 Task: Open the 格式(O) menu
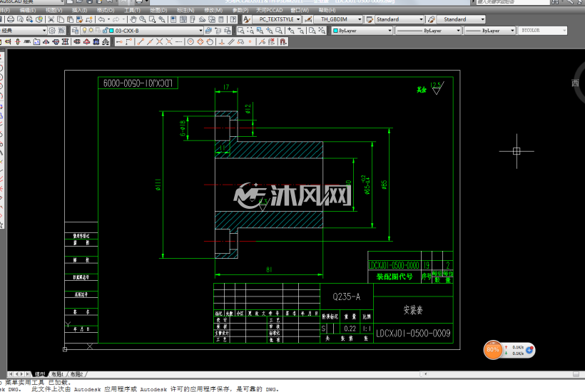point(106,10)
